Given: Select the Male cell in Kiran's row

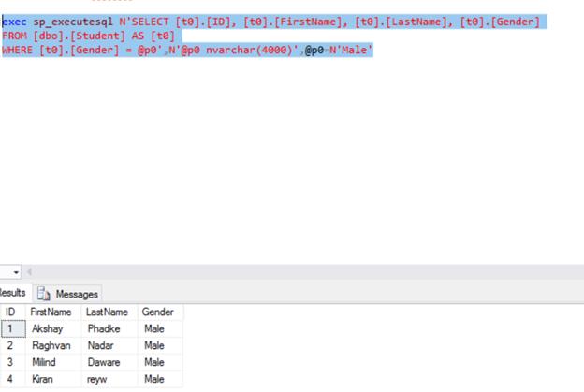Looking at the screenshot, I should click(160, 379).
